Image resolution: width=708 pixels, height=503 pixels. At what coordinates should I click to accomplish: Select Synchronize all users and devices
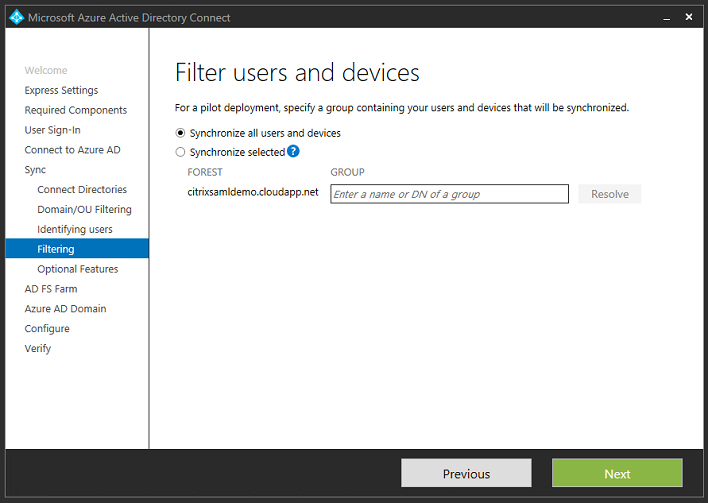(181, 133)
